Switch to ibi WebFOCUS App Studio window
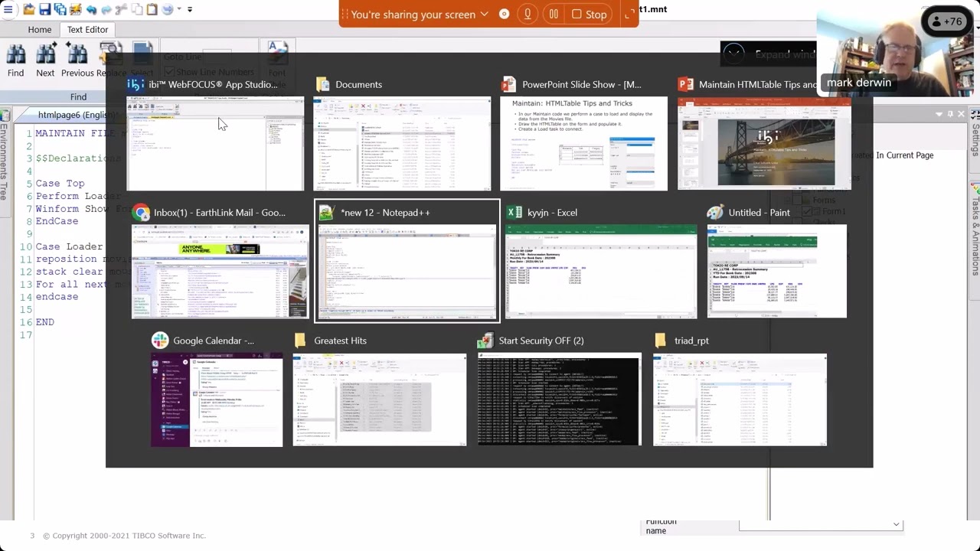Viewport: 980px width, 551px height. coord(215,134)
